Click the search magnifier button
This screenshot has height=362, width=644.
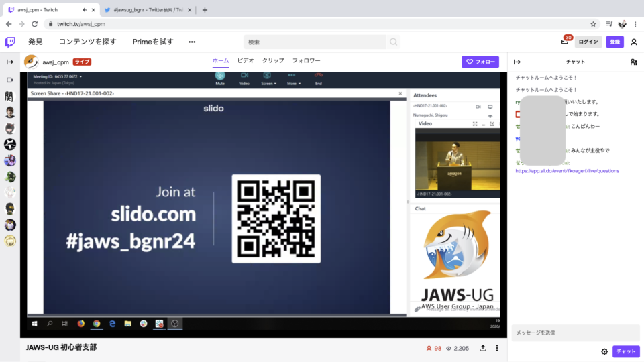tap(394, 42)
